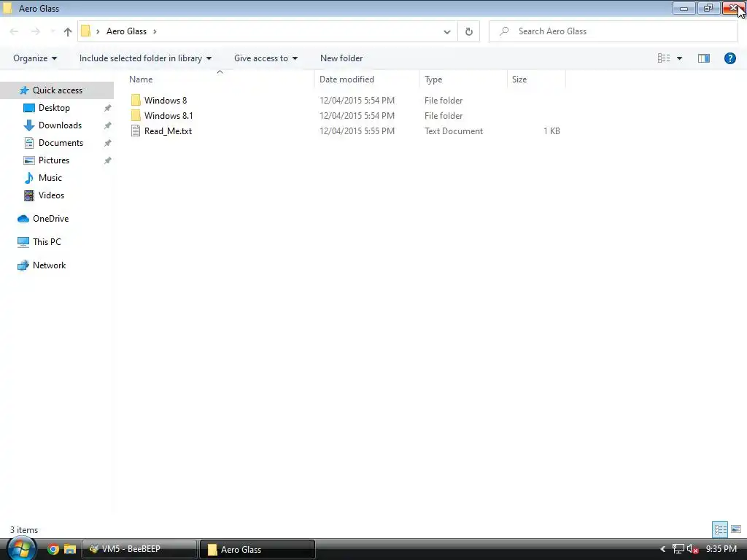747x560 pixels.
Task: Select Aero Glass breadcrumb in address bar
Action: (x=126, y=31)
